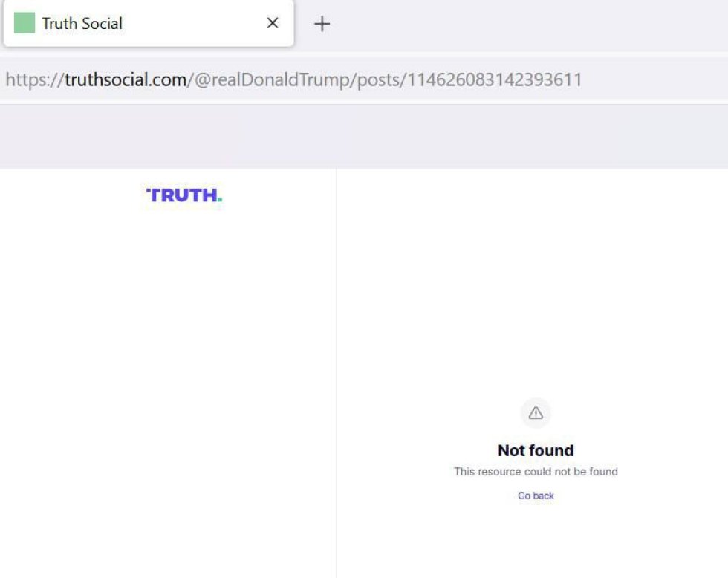Select the Truth Social browser tab
Viewport: 728px width, 578px height.
click(149, 23)
